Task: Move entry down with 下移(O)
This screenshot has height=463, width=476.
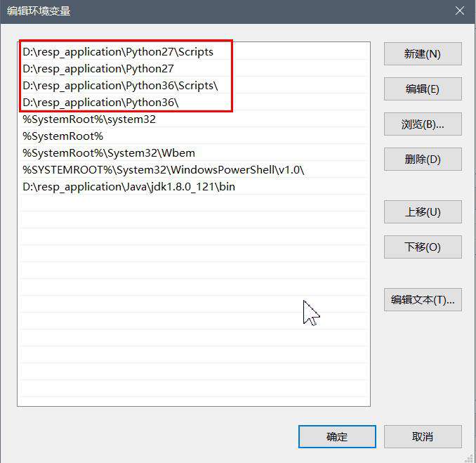Action: click(x=423, y=247)
